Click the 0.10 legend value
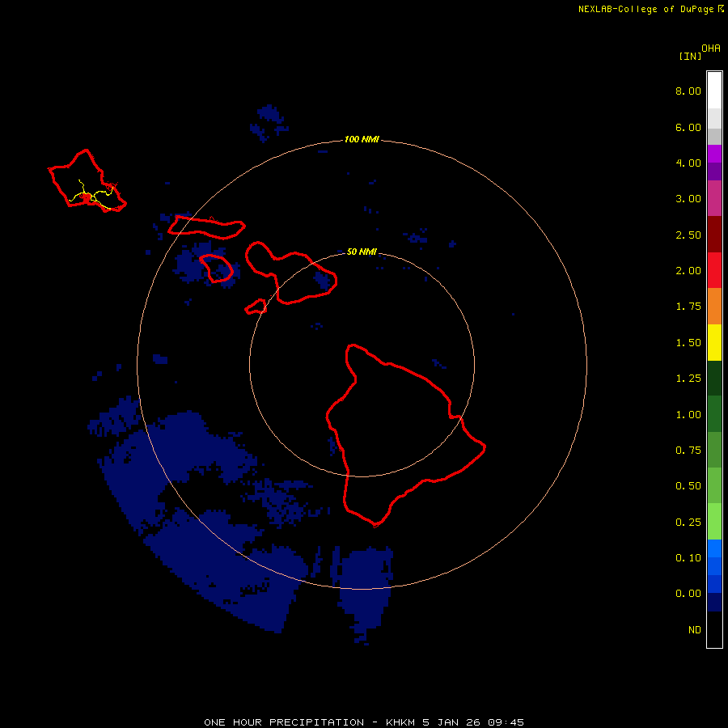The height and width of the screenshot is (728, 728). pos(688,558)
